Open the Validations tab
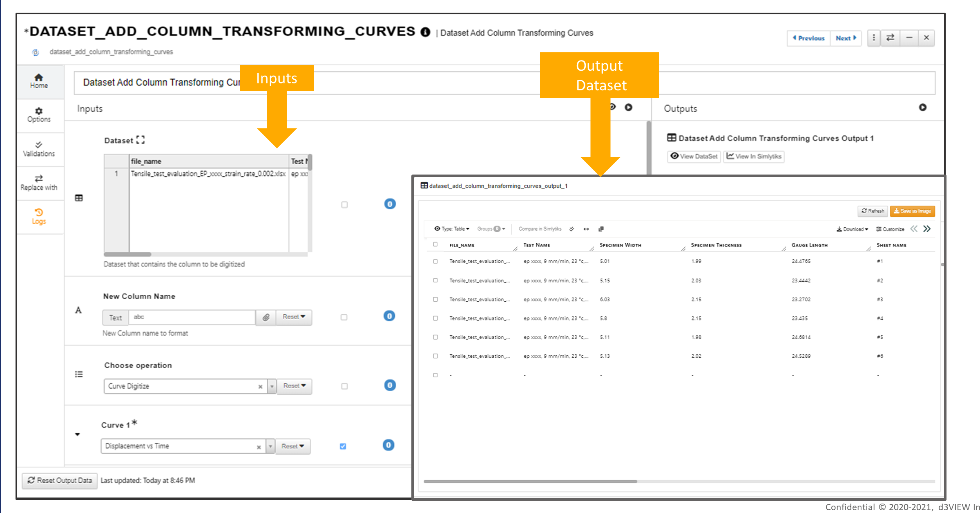The height and width of the screenshot is (513, 980). 39,149
